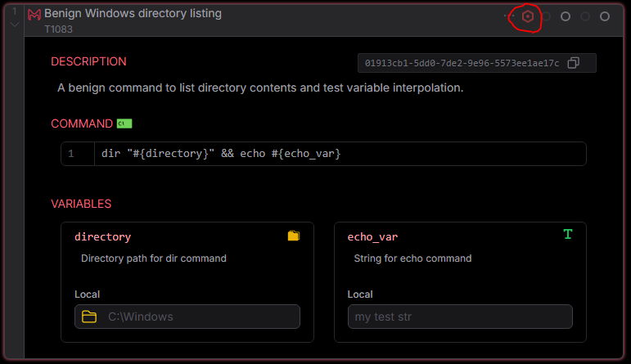Click the red hexagon icon in header

(528, 16)
